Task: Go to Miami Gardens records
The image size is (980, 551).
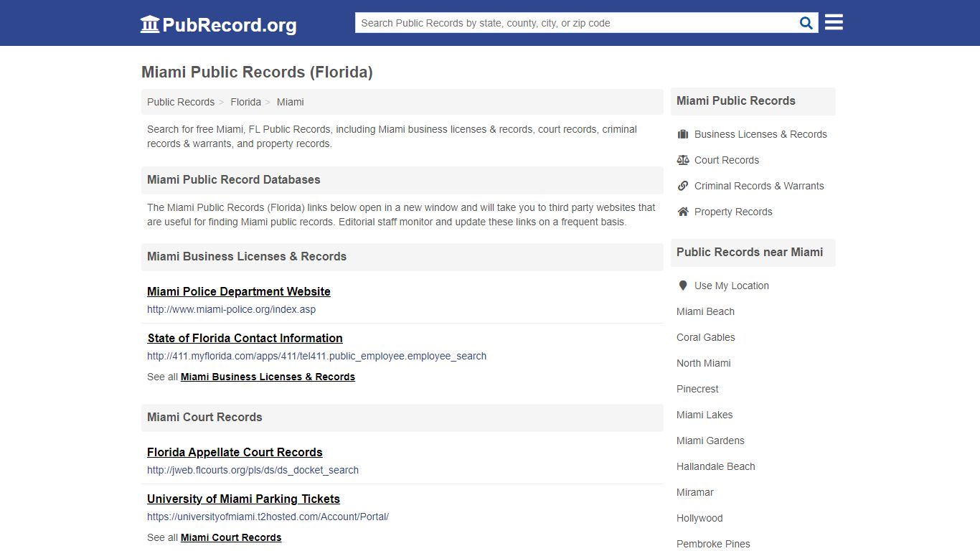Action: pyautogui.click(x=710, y=441)
